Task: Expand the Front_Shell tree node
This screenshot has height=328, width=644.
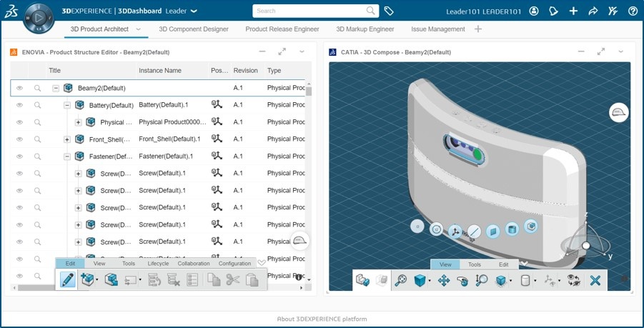Action: (x=67, y=139)
